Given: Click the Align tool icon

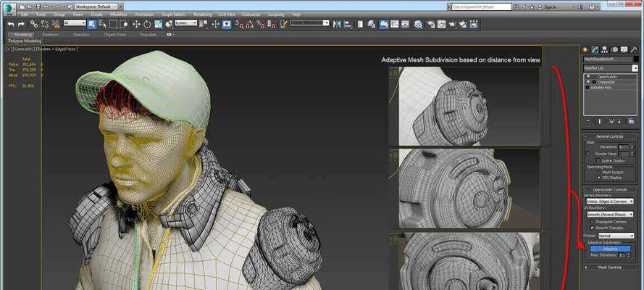Looking at the screenshot, I should pos(348,24).
